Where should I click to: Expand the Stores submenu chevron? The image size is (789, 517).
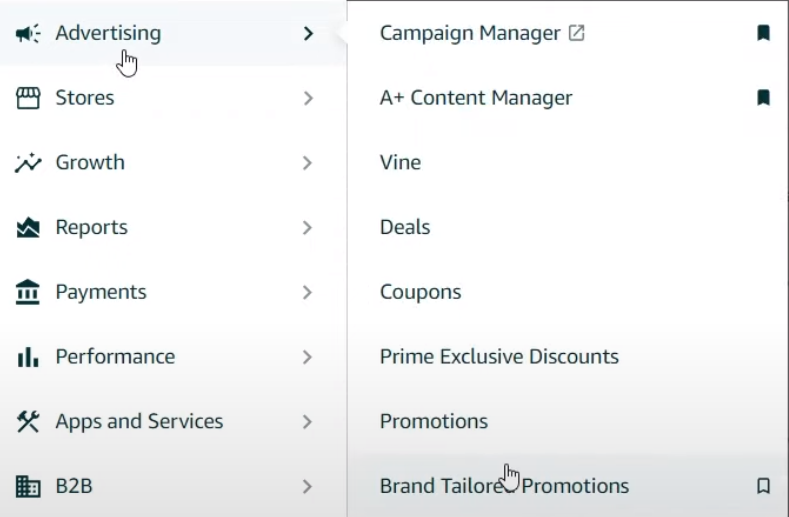pos(308,98)
